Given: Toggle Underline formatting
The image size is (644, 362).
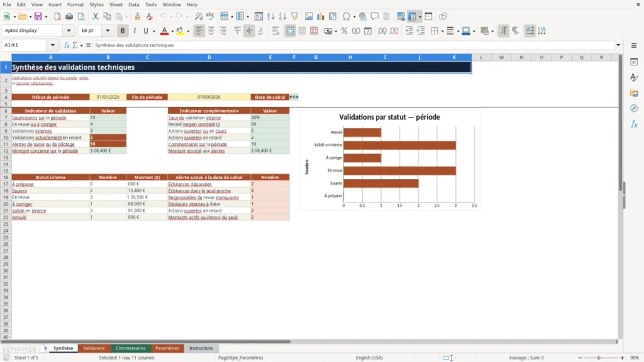Looking at the screenshot, I should click(x=146, y=31).
